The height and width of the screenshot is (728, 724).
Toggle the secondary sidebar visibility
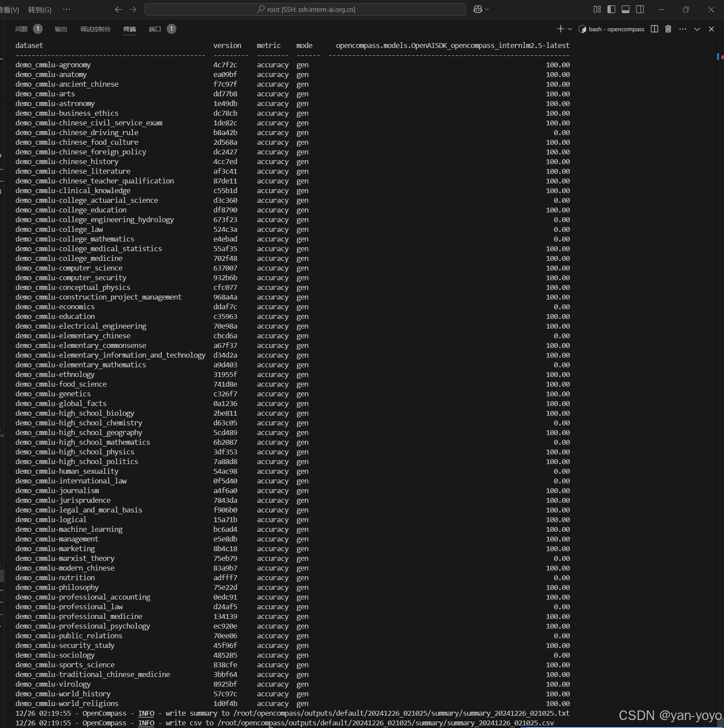(640, 9)
